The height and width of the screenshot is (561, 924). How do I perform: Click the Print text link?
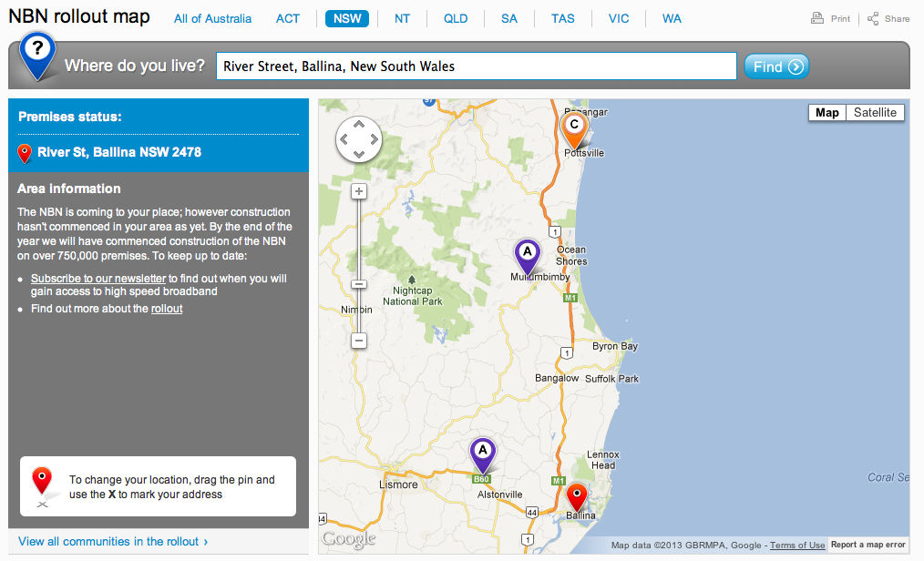point(840,19)
